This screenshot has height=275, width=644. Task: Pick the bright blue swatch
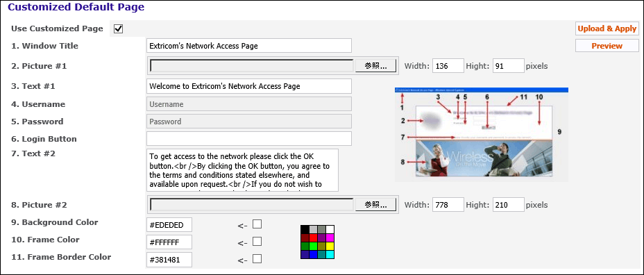click(314, 254)
